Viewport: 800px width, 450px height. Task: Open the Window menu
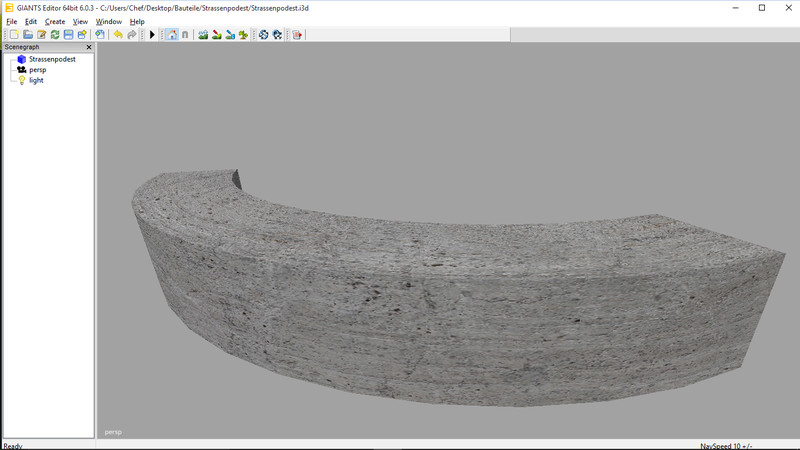point(109,21)
